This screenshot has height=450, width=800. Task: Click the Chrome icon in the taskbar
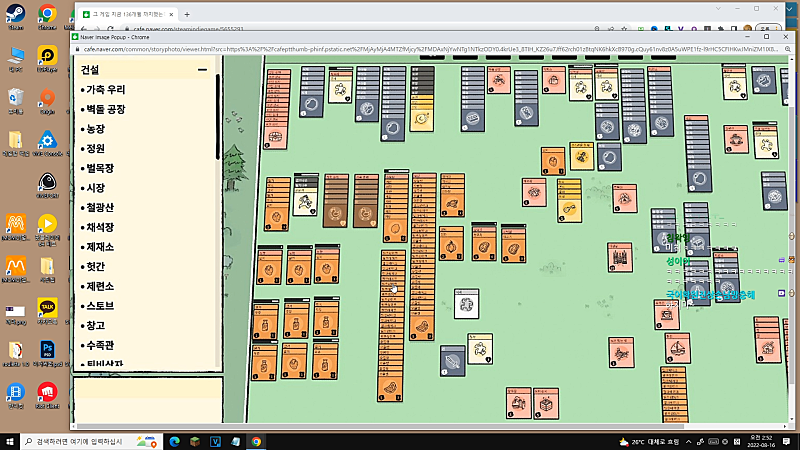[256, 441]
